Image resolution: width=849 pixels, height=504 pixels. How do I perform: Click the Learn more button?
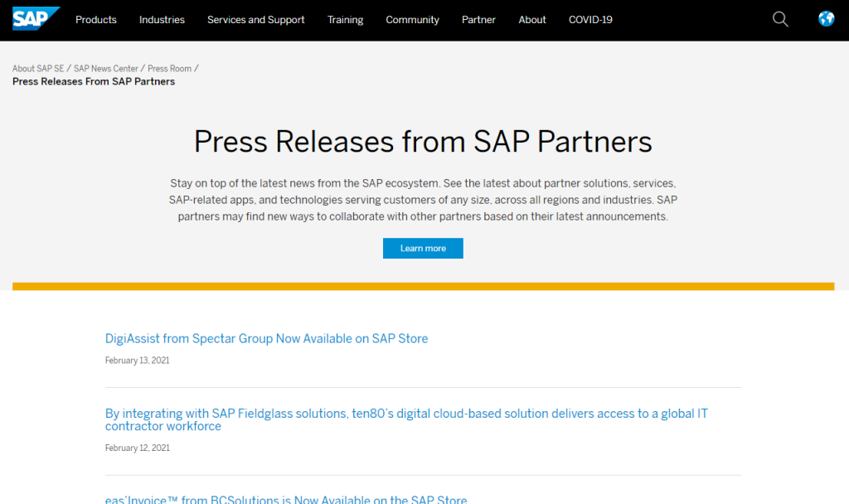click(423, 249)
